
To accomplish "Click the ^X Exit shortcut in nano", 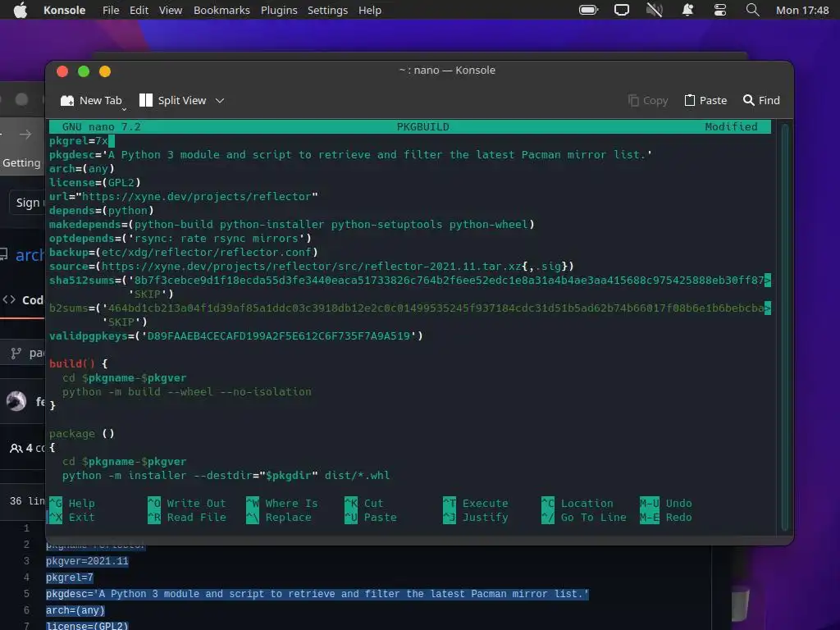I will (72, 517).
